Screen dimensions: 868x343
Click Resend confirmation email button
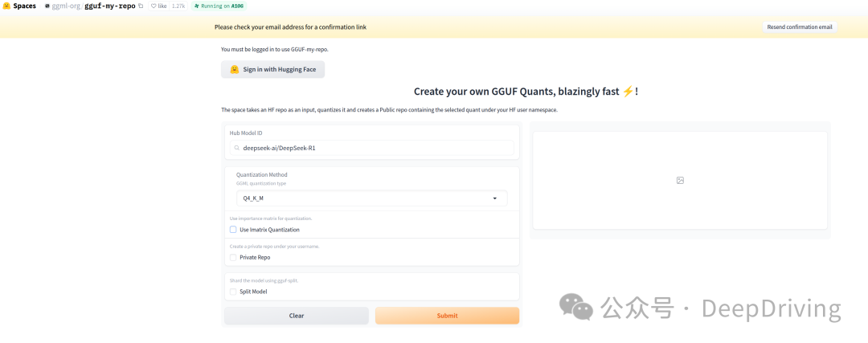click(799, 27)
